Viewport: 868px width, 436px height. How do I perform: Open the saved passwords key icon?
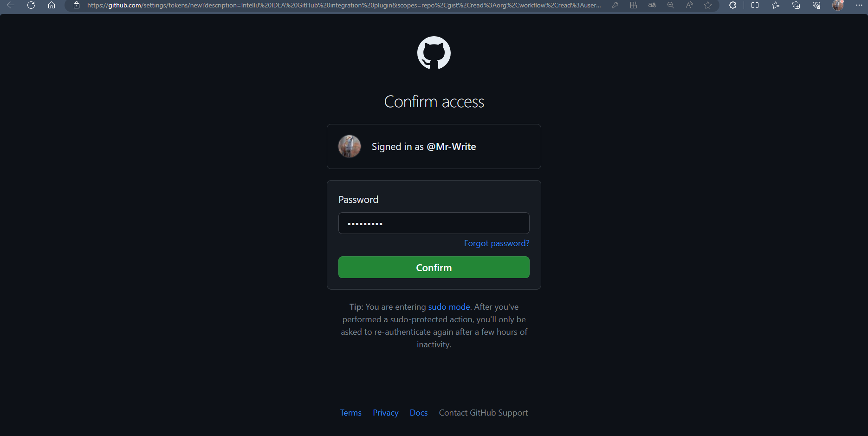click(x=615, y=5)
